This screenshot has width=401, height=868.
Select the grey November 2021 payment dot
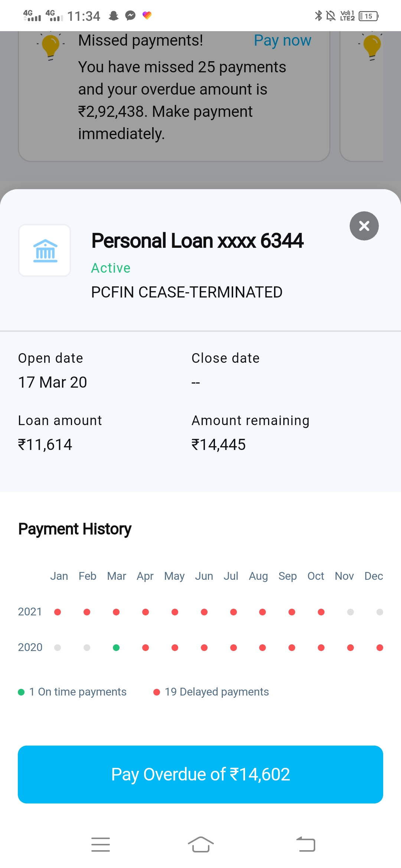(x=350, y=612)
